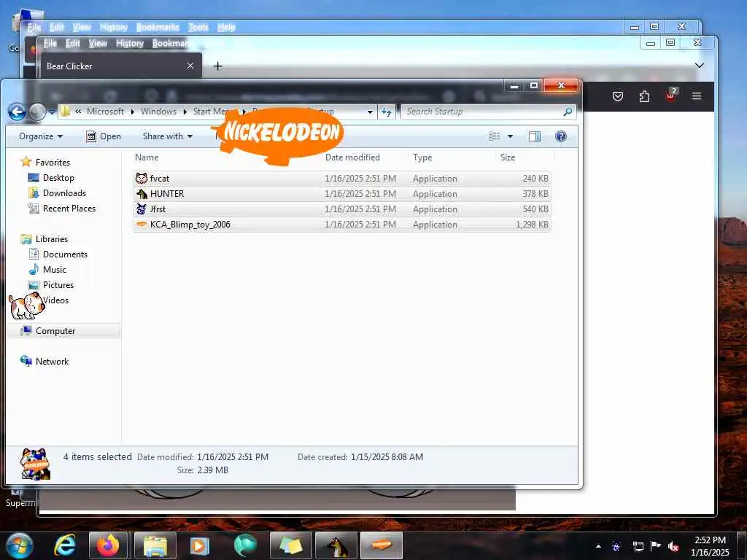Switch to Firefox on the taskbar
747x560 pixels.
click(x=108, y=545)
